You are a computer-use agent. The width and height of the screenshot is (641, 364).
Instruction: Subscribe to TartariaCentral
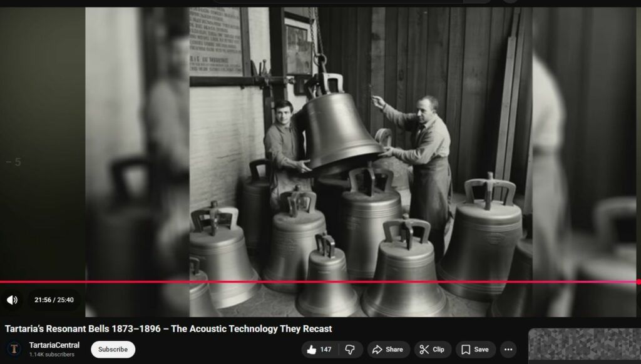pos(113,350)
